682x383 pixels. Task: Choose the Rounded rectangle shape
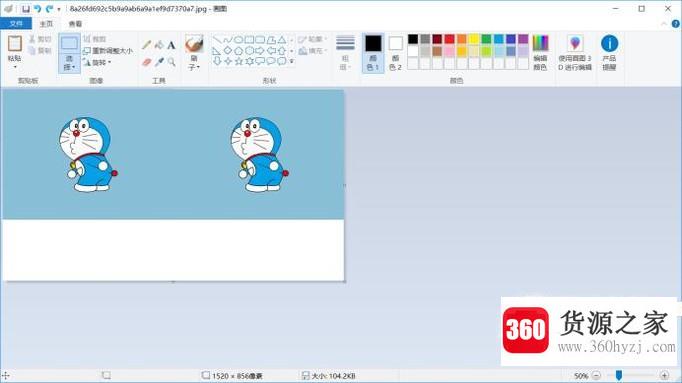(x=260, y=40)
